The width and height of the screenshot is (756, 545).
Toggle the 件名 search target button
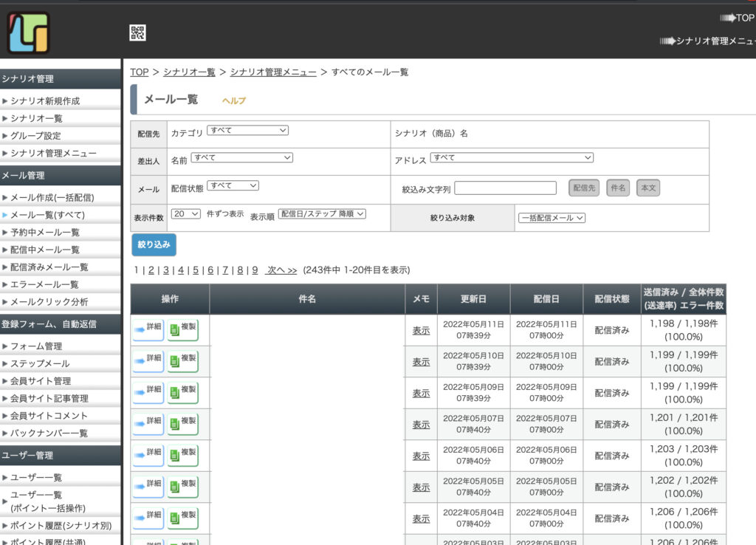618,188
